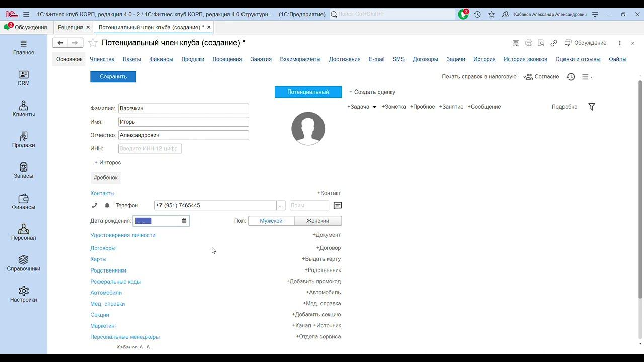Click the client avatar placeholder photo
Screen dimensions: 644x362
308,129
